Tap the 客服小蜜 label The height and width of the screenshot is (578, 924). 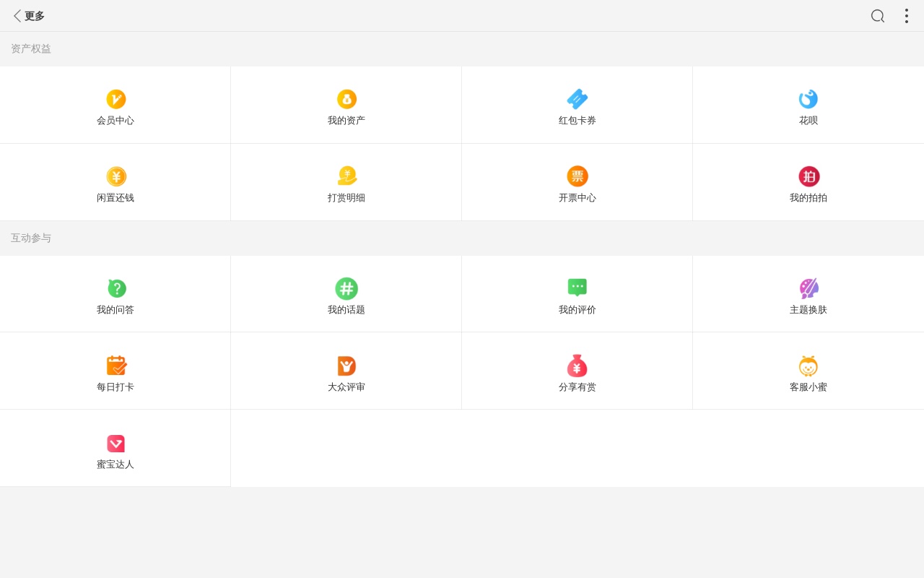808,387
